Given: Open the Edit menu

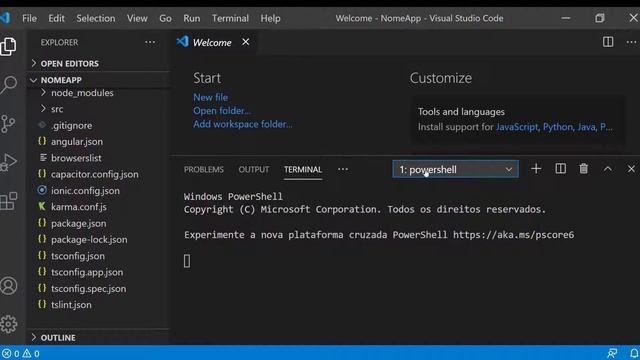Looking at the screenshot, I should (56, 18).
